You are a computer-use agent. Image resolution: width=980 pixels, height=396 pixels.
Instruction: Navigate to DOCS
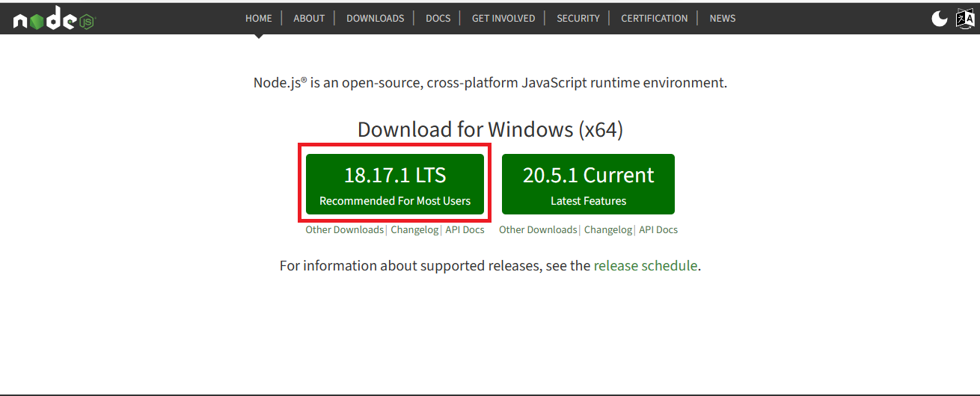click(438, 18)
